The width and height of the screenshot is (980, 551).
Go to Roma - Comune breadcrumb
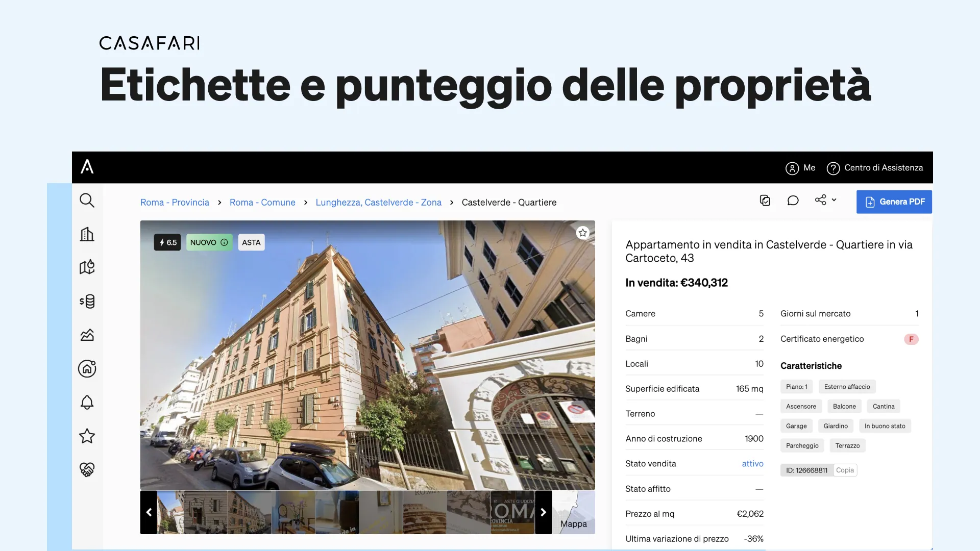[262, 203]
